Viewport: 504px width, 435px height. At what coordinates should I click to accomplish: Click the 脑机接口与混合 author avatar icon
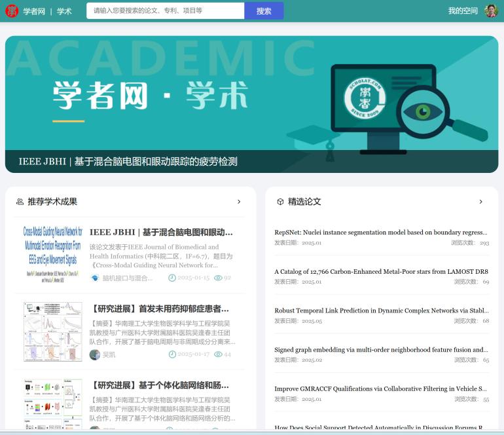(95, 278)
